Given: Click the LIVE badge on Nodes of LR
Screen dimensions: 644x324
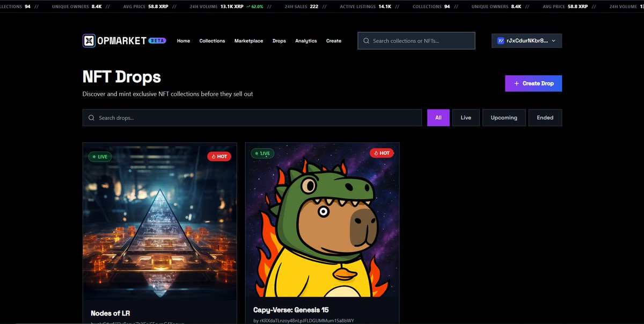Looking at the screenshot, I should pyautogui.click(x=100, y=156).
